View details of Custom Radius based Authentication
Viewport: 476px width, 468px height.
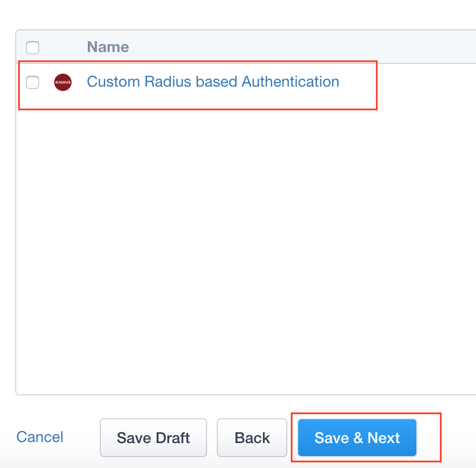[x=213, y=82]
